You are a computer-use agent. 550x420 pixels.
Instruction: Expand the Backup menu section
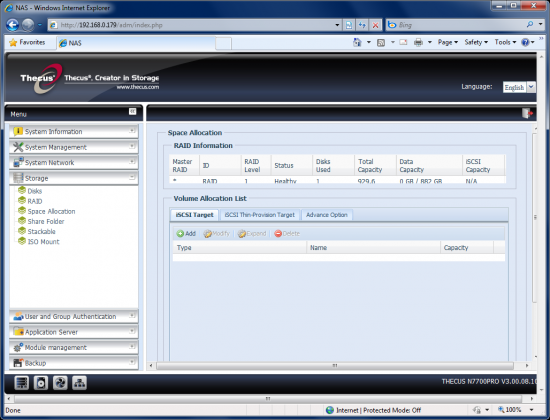(x=74, y=362)
